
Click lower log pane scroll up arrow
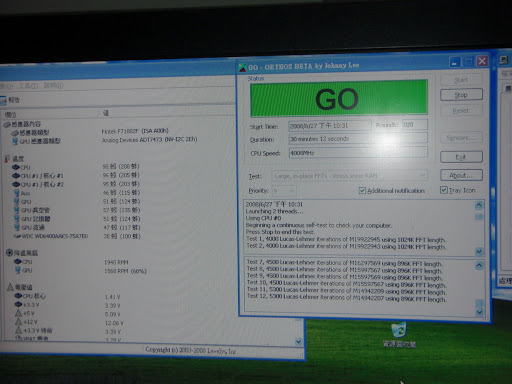pos(479,265)
